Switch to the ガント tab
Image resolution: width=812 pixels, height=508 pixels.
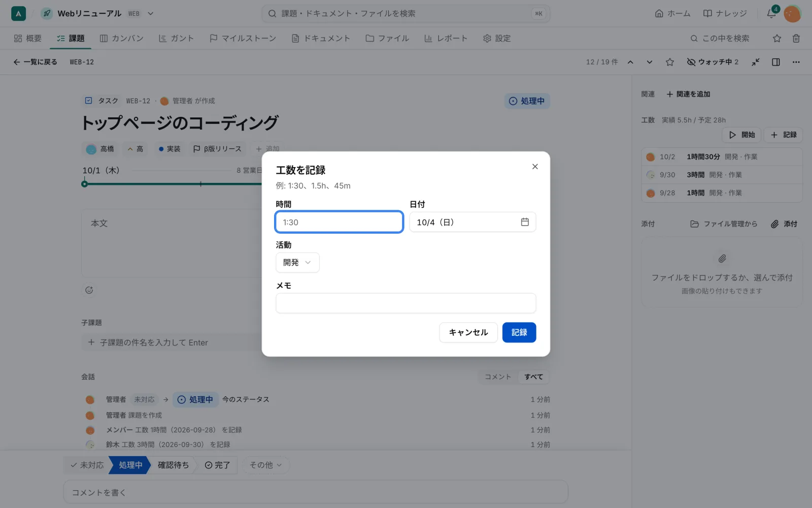[176, 38]
